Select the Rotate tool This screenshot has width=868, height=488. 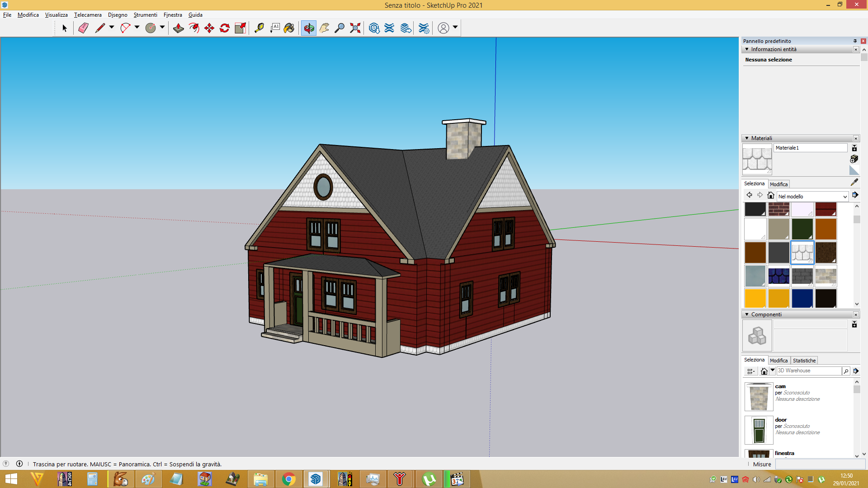(x=225, y=28)
